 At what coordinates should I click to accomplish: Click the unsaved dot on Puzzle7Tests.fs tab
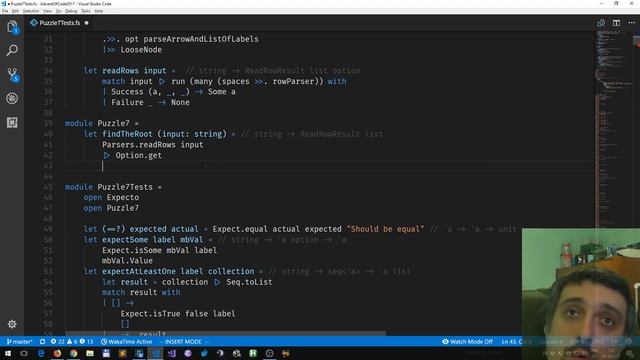point(87,23)
